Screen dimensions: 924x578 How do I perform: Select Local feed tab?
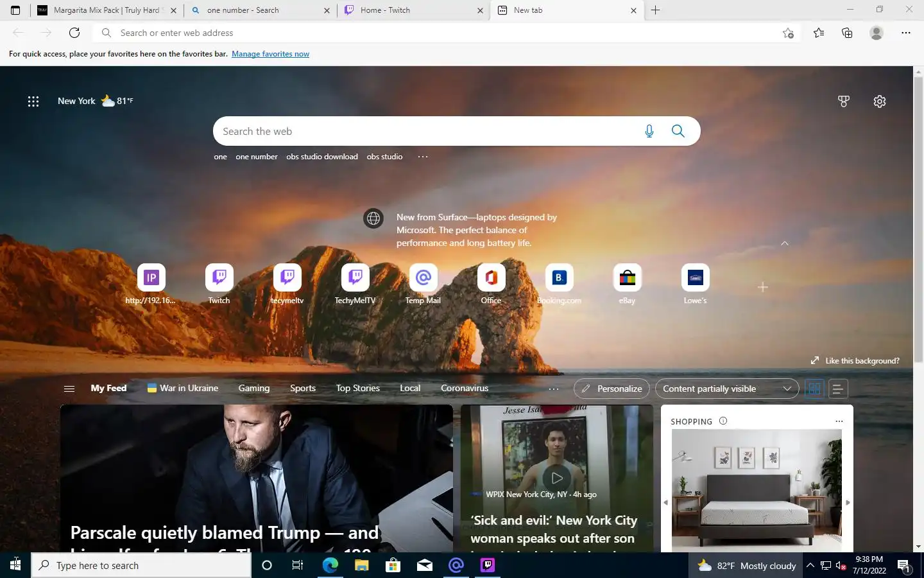coord(410,388)
